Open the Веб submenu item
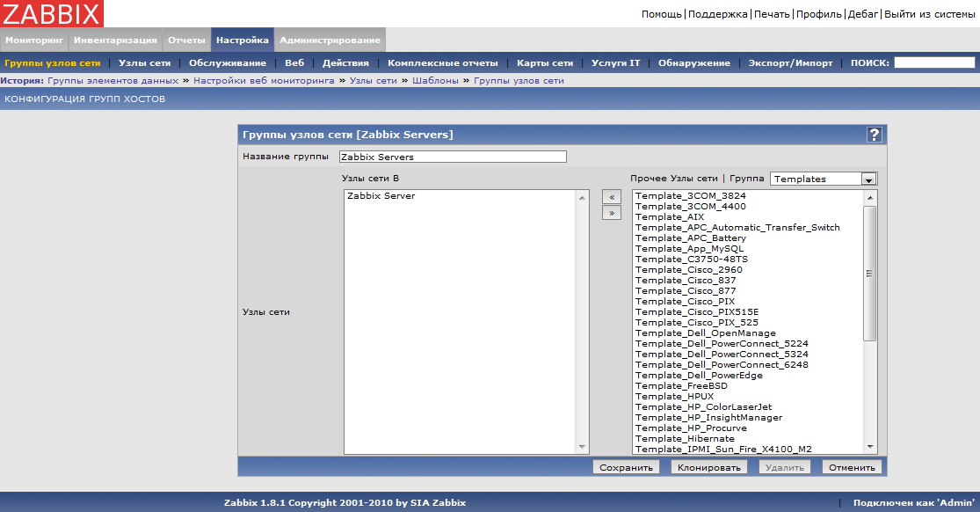 pyautogui.click(x=294, y=63)
